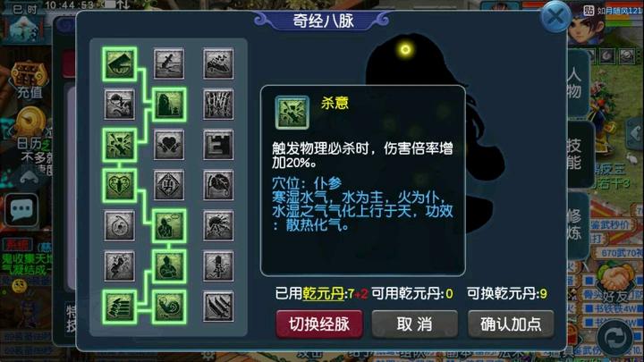Viewport: 644px width, 362px height.
Task: Click the 取消 cancel button
Action: 415,324
